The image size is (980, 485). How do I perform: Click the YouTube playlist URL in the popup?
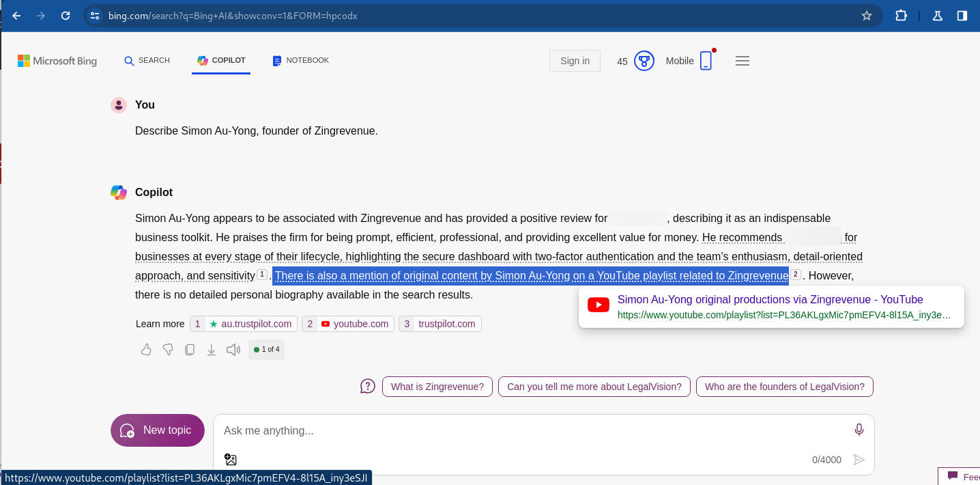tap(784, 315)
